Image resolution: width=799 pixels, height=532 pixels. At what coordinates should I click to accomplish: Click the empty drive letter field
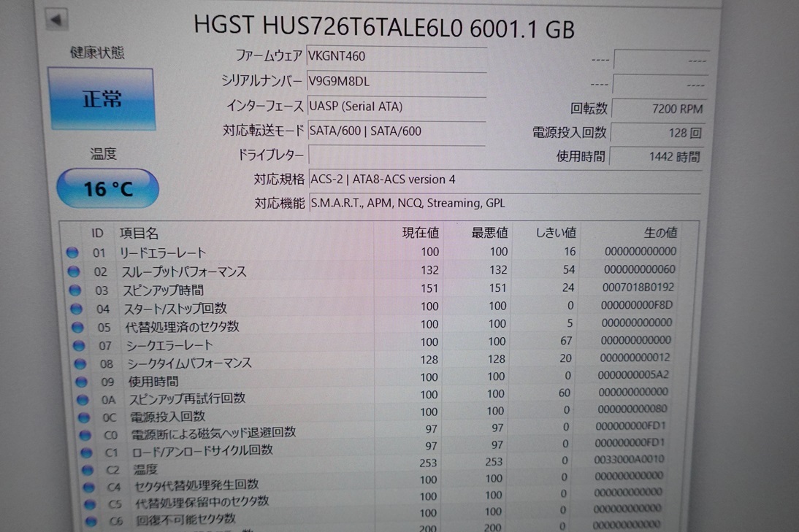pos(397,155)
